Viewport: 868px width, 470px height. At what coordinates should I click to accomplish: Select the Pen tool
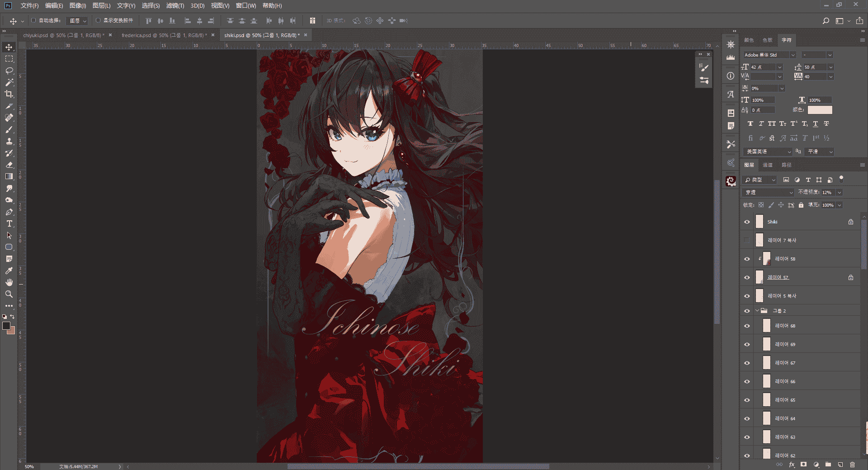click(9, 212)
